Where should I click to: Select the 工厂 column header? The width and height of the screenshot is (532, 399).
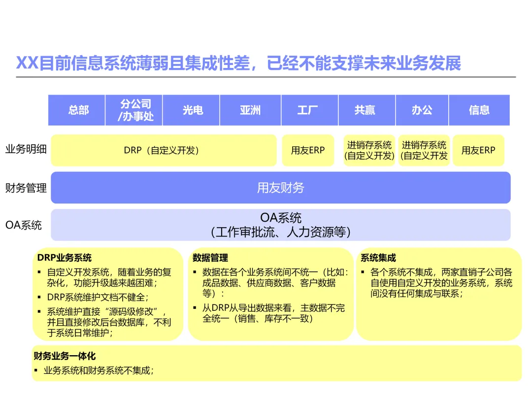pyautogui.click(x=310, y=110)
